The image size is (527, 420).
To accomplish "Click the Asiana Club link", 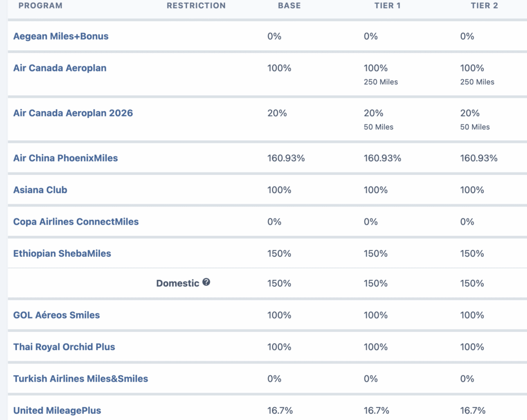I will coord(40,190).
